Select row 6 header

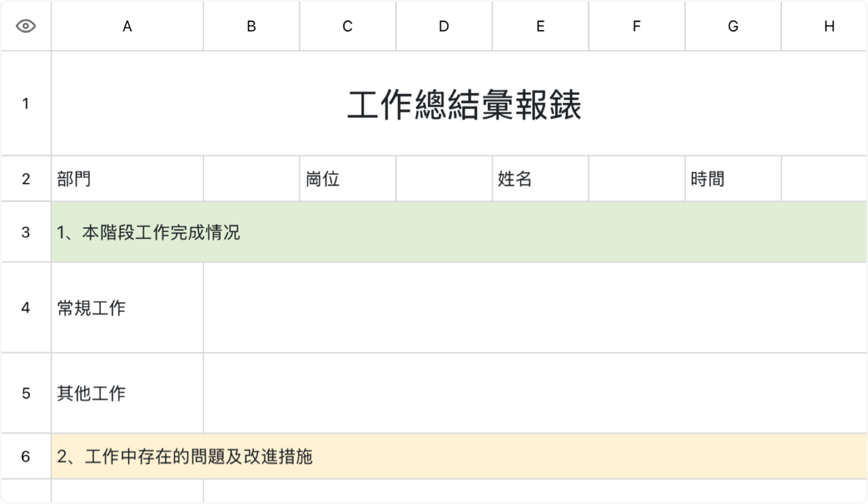26,456
